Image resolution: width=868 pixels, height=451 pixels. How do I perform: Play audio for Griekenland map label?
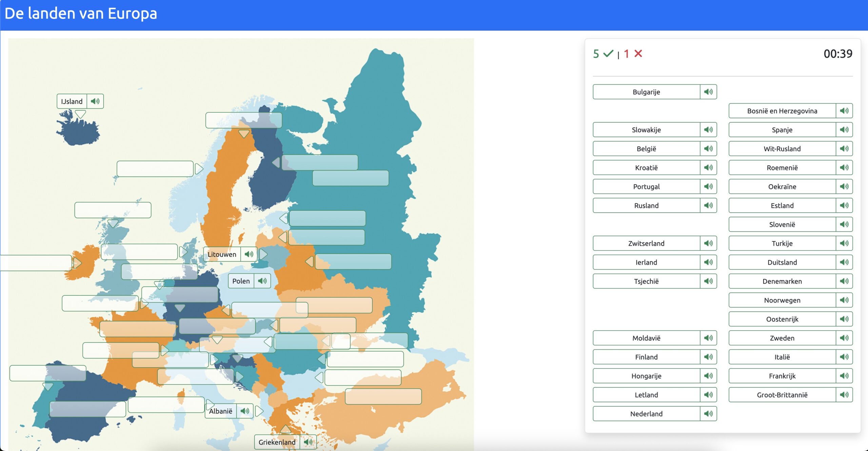point(308,442)
